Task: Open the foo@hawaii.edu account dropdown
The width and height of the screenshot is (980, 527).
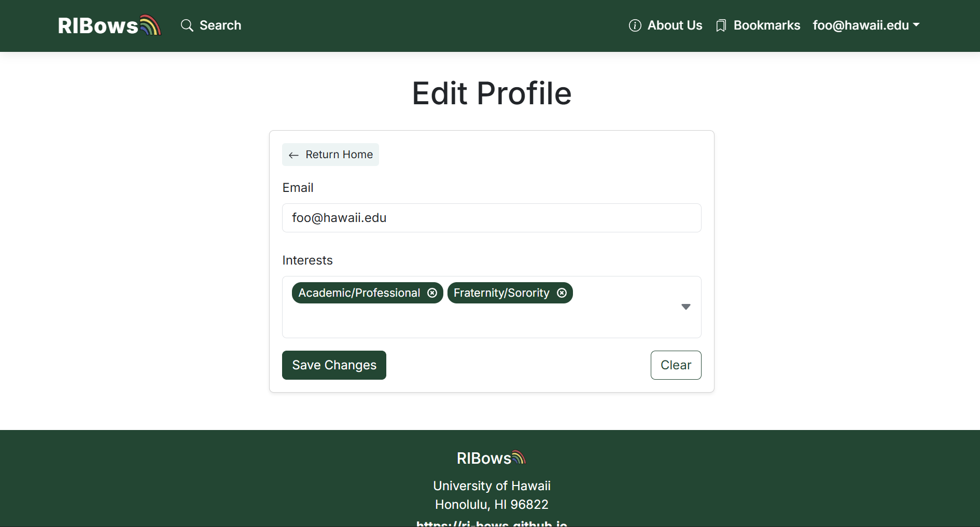Action: 860,25
